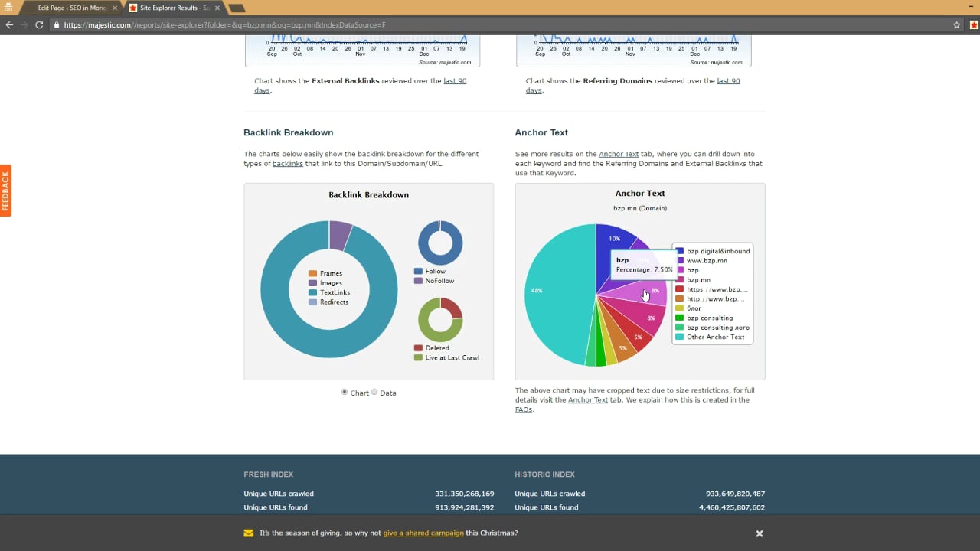Click the value 913,924,281,392
Viewport: 980px width, 551px height.
(x=465, y=507)
